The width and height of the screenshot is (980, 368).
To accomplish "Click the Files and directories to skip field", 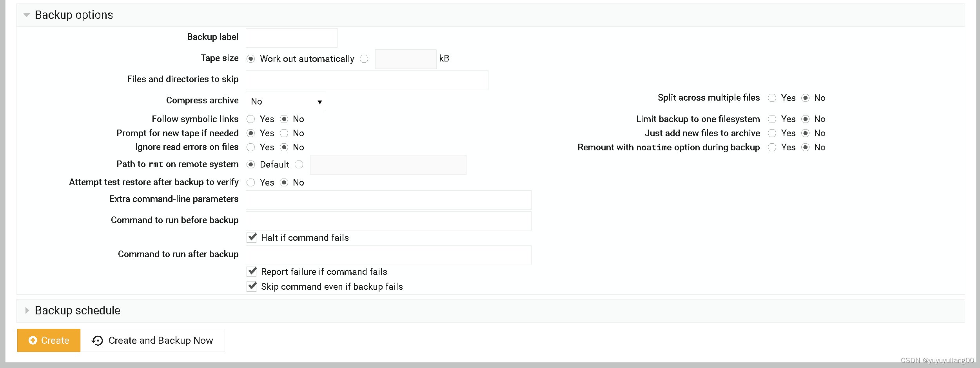I will click(367, 80).
